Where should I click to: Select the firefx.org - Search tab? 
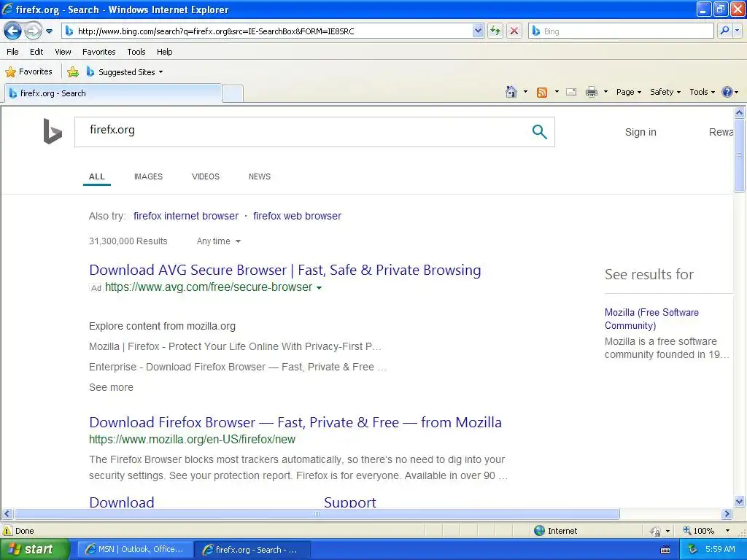(113, 93)
